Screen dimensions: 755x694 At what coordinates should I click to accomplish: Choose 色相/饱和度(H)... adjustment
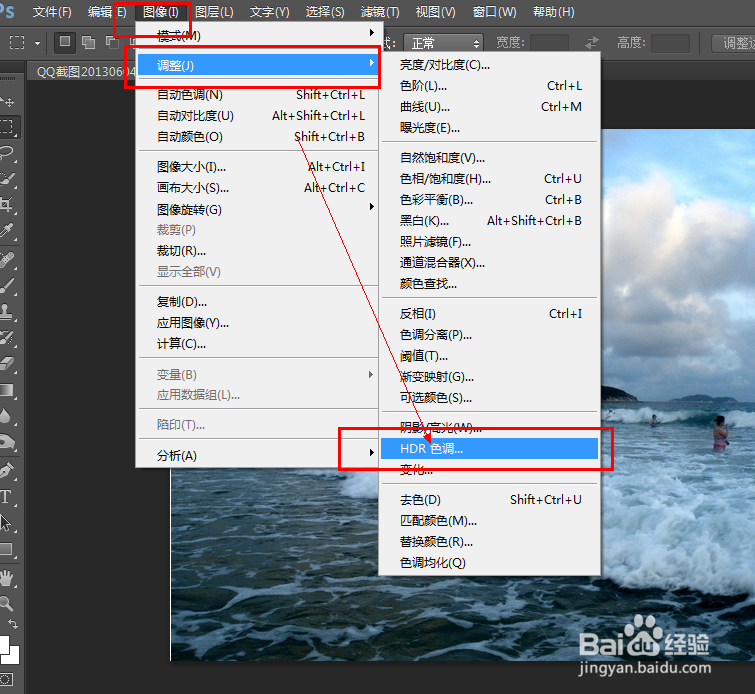(x=489, y=179)
